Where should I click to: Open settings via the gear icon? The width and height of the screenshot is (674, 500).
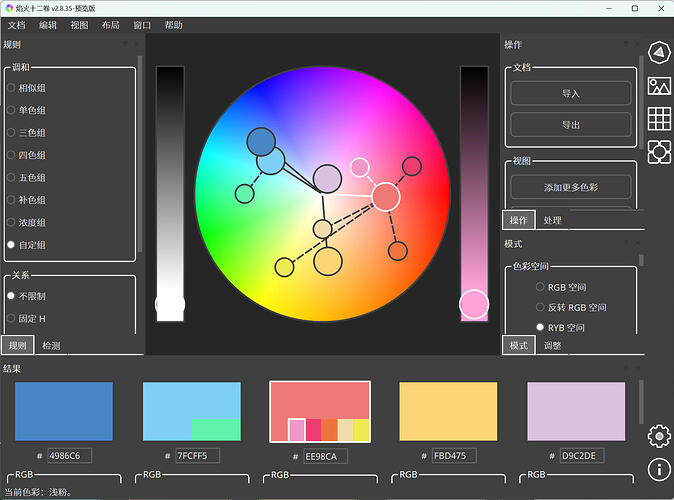[x=658, y=435]
